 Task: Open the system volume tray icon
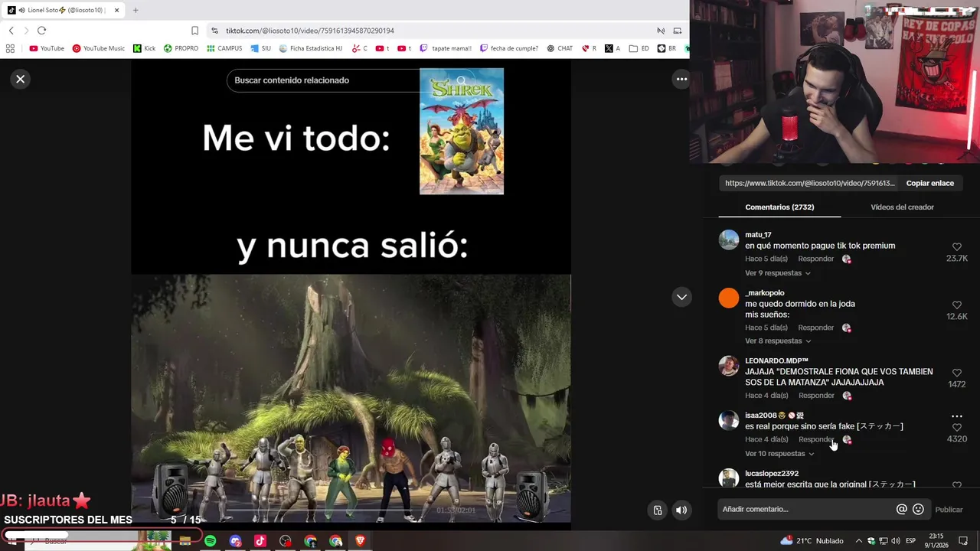click(896, 541)
